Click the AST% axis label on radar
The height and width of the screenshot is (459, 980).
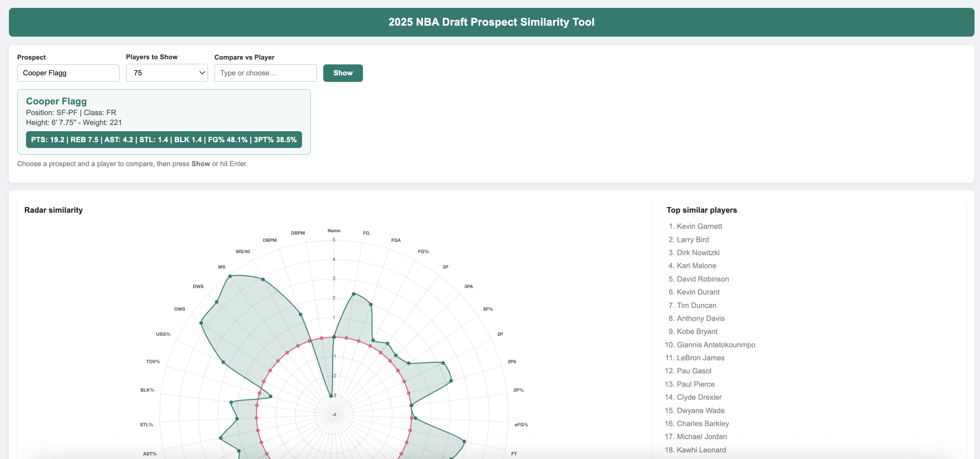click(150, 454)
